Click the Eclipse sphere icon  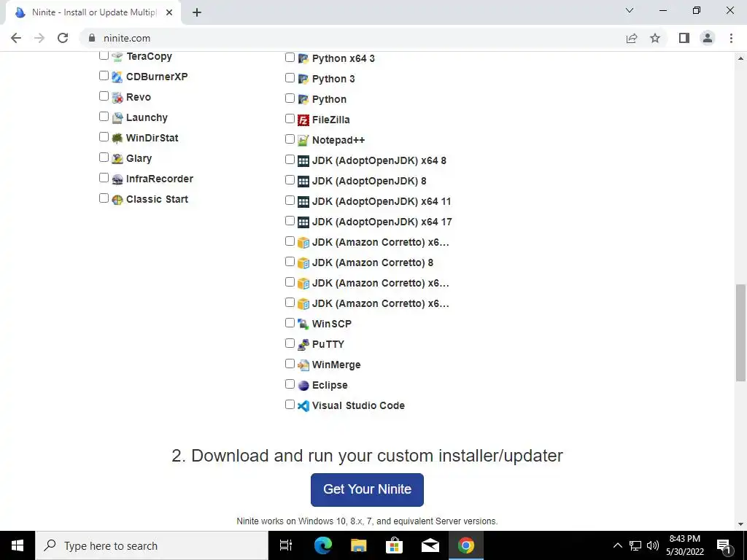point(303,386)
